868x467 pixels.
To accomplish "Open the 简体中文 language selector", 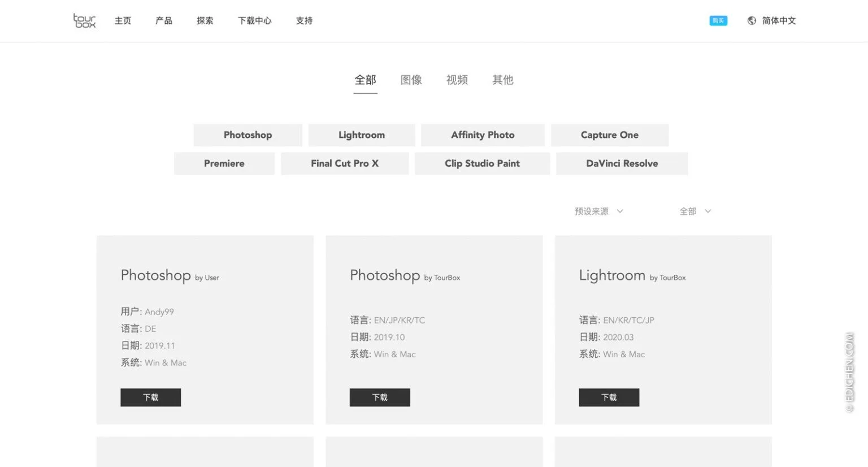I will (779, 21).
